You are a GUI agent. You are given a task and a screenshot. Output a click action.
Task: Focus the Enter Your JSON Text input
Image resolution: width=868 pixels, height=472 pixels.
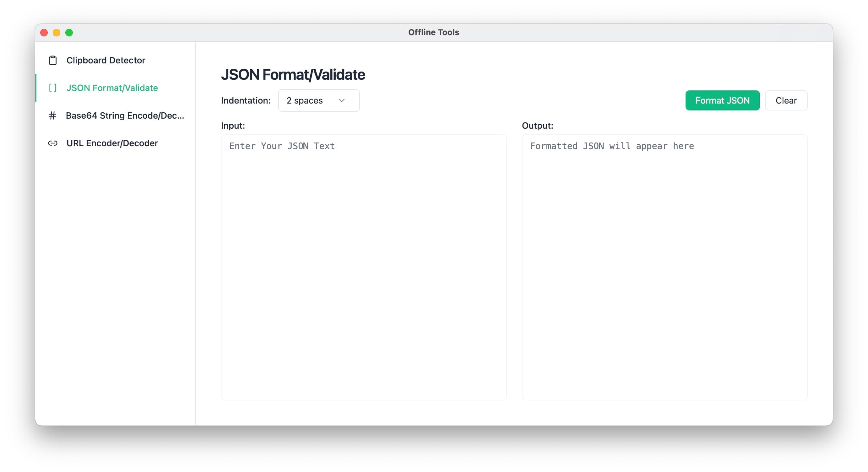tap(364, 267)
